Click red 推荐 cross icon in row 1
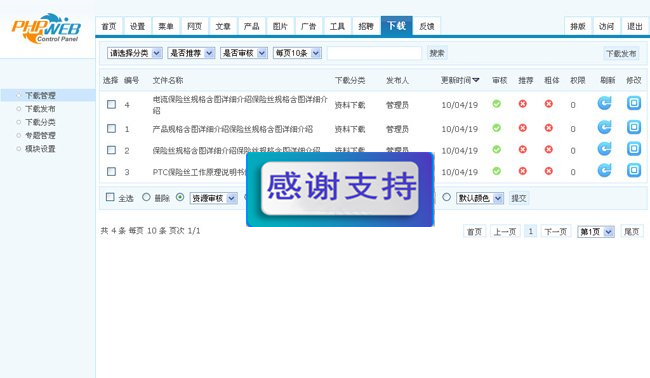This screenshot has width=650, height=378. point(523,128)
